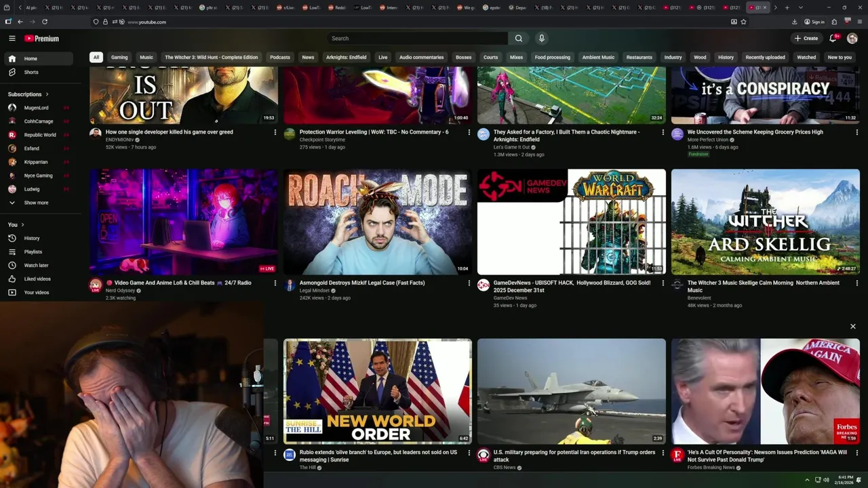Play the Witcher Ard Skellig thumbnail
The height and width of the screenshot is (488, 868).
click(x=765, y=222)
